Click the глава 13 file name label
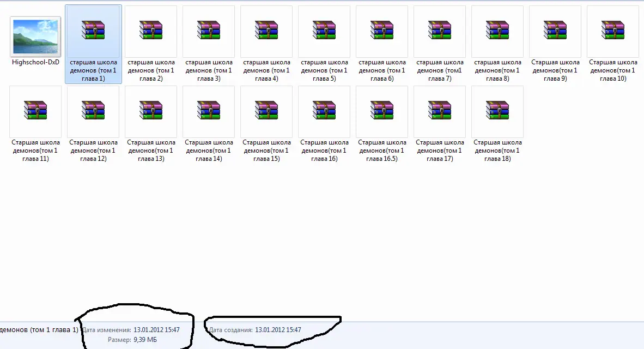The width and height of the screenshot is (644, 349). tap(151, 151)
